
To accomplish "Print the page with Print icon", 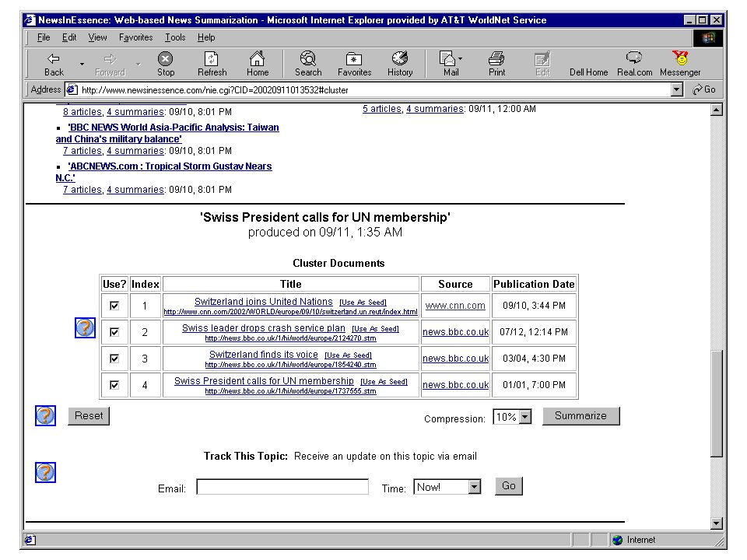I will (496, 65).
